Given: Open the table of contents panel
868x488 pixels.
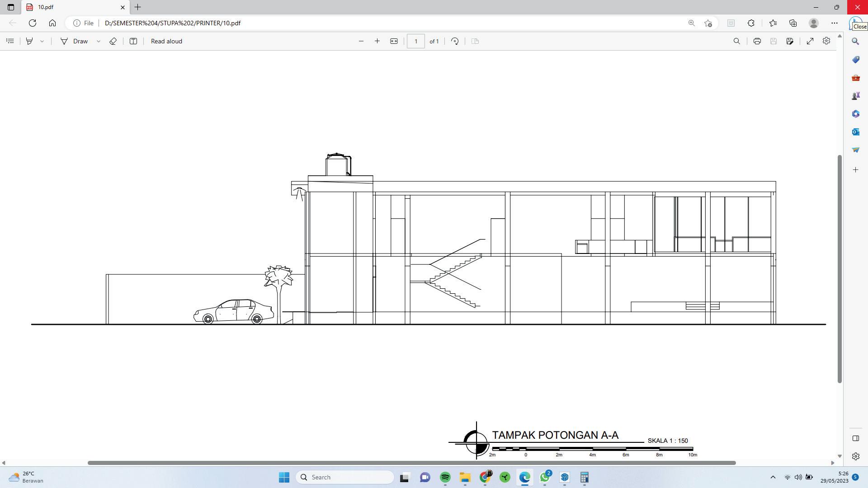Looking at the screenshot, I should tap(10, 41).
